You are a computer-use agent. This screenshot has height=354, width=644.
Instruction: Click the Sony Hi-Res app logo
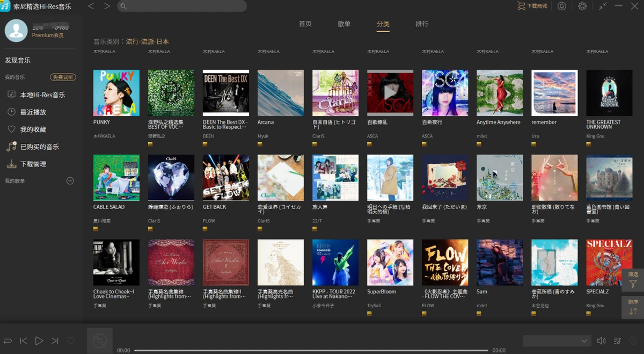coord(6,6)
